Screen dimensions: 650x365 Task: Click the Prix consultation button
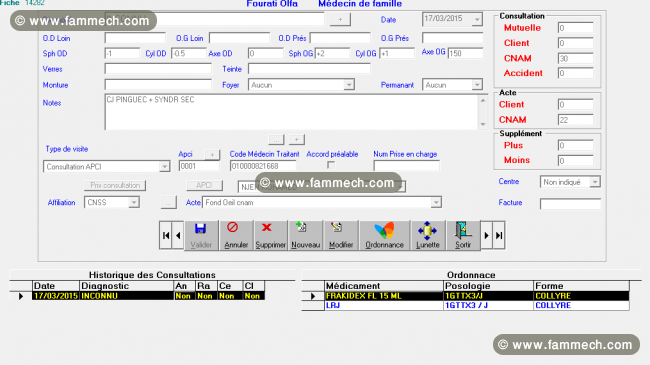(x=115, y=185)
